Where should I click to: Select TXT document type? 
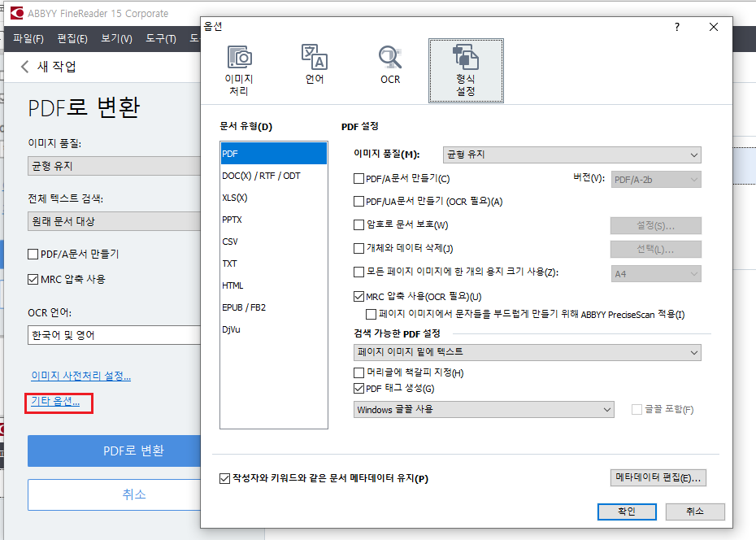(x=273, y=263)
